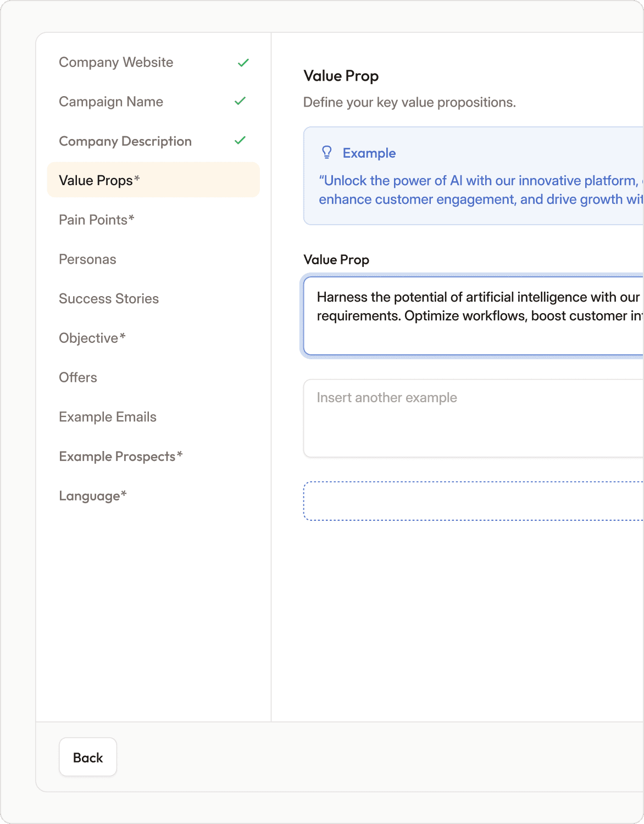Click the Company Website green checkmark

pyautogui.click(x=243, y=63)
